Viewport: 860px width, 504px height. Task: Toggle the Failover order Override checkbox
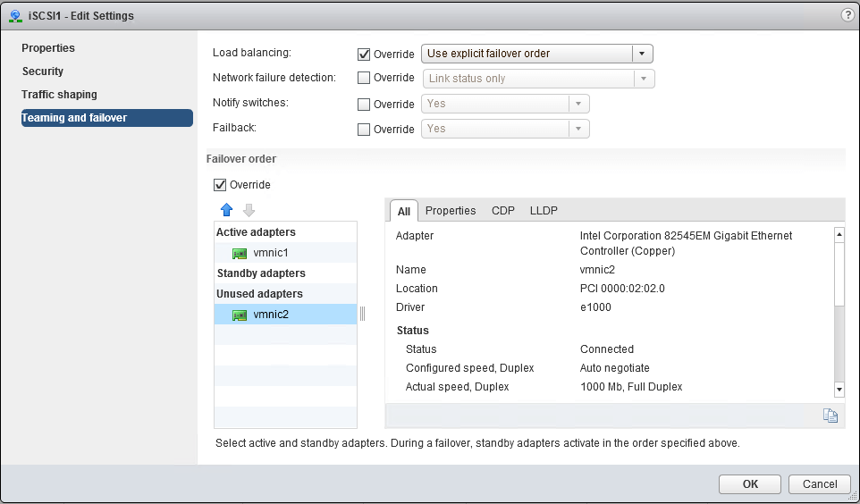220,185
